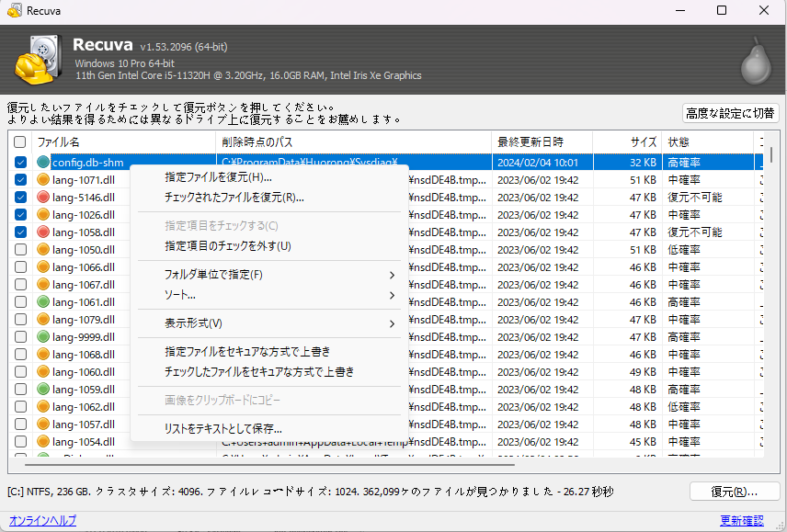Screen dimensions: 787x532
Task: Click the vertical scrollbar of file list
Action: click(x=770, y=303)
